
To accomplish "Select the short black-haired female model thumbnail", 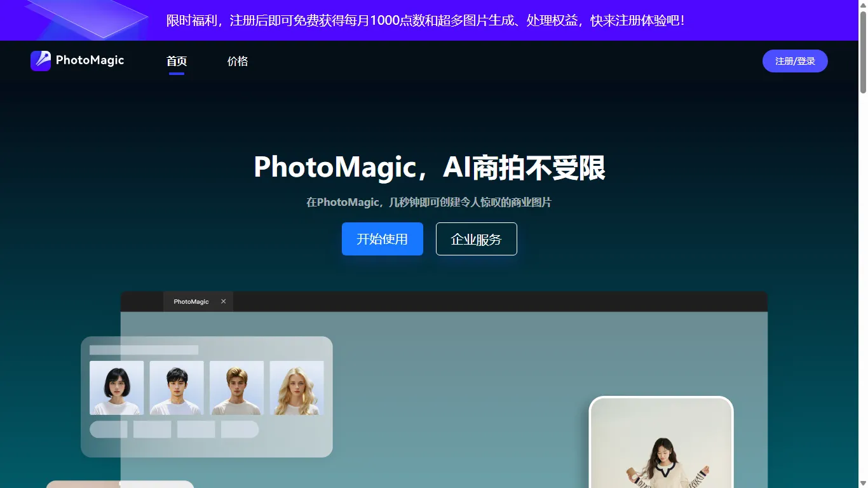I will (x=116, y=387).
